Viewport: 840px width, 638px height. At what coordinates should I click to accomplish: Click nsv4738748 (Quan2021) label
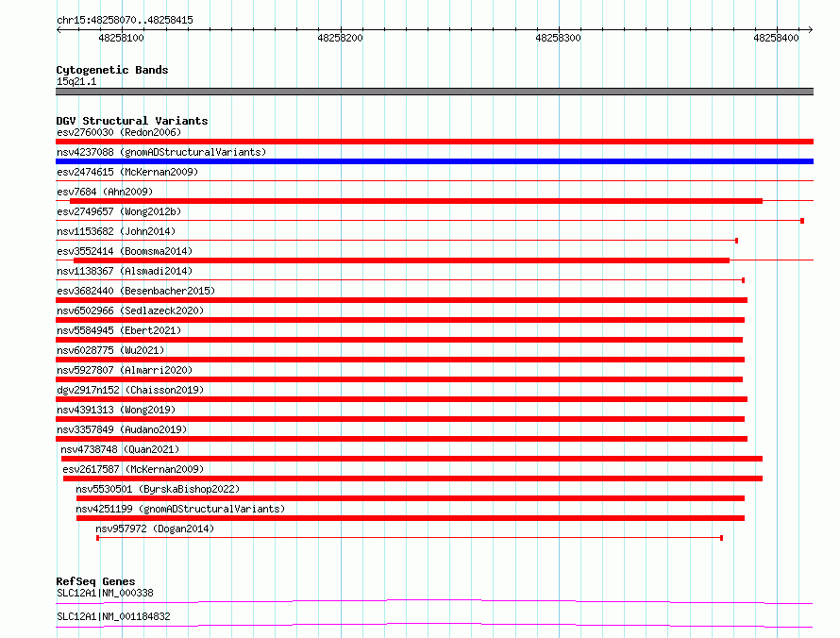click(120, 449)
